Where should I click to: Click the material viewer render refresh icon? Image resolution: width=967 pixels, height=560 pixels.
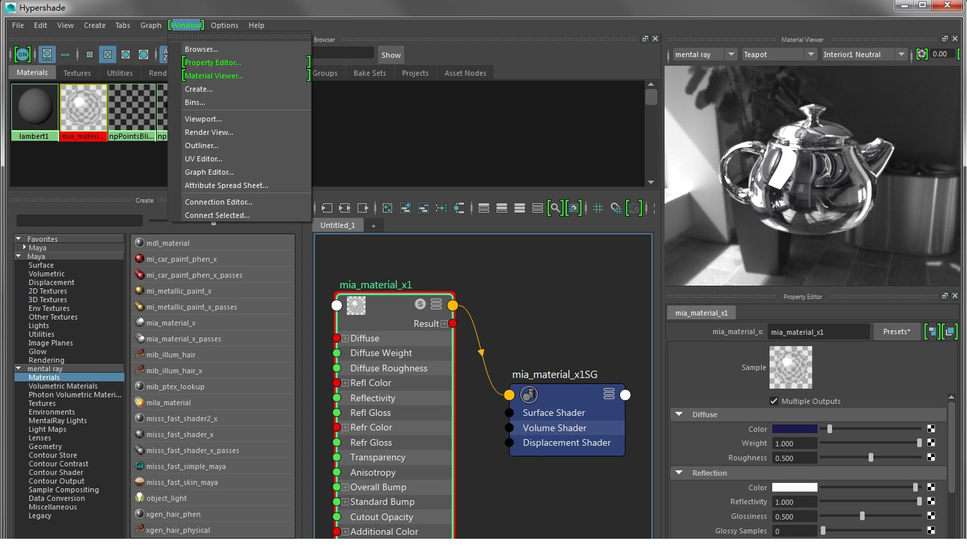coord(922,54)
